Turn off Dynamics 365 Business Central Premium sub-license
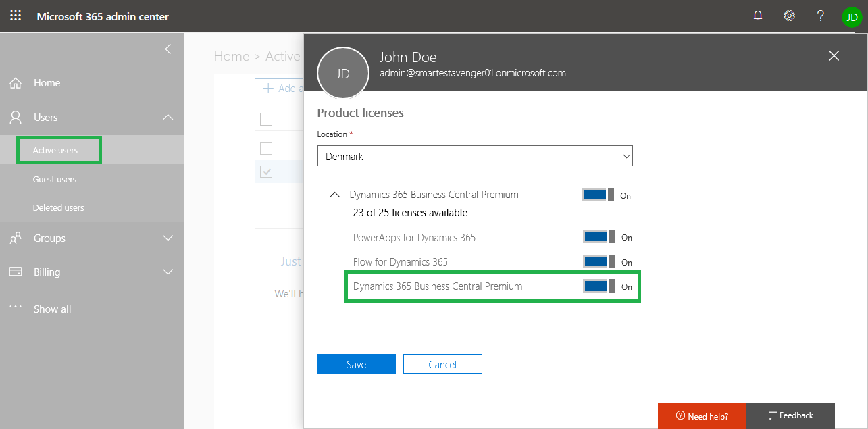 click(x=598, y=286)
